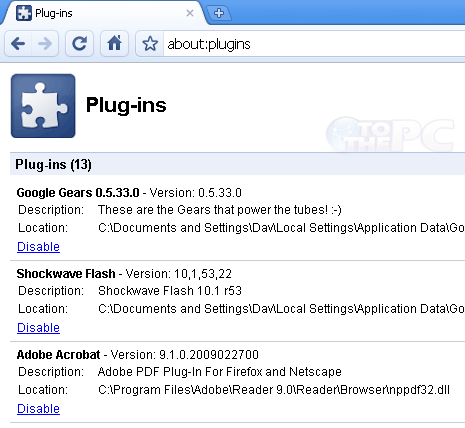Click the puzzle piece favicon in the tab
The height and width of the screenshot is (428, 465).
click(24, 13)
